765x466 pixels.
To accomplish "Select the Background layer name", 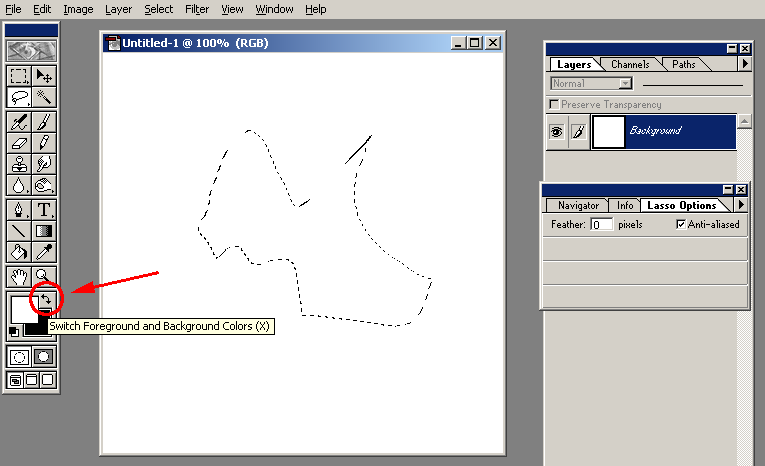I will pyautogui.click(x=655, y=130).
